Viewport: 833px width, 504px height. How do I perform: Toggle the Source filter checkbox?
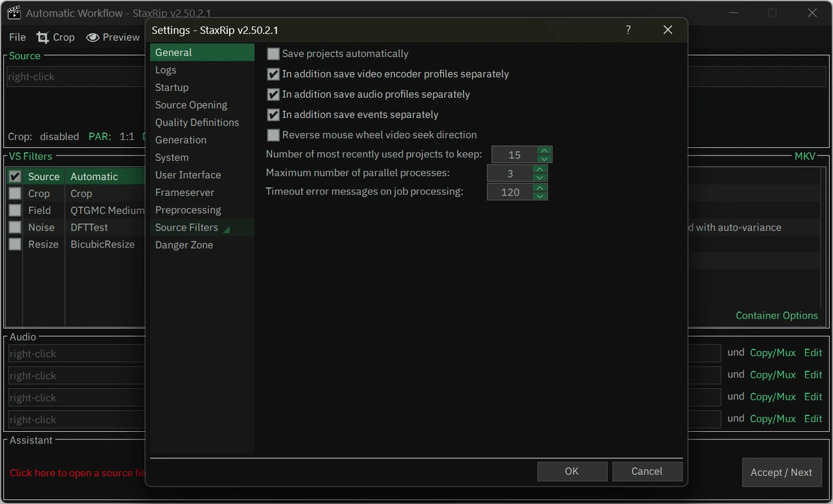pos(15,176)
